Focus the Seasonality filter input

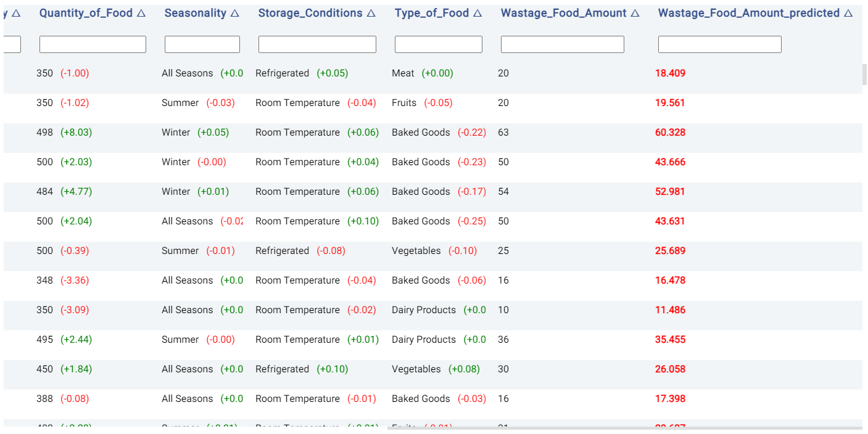point(202,44)
